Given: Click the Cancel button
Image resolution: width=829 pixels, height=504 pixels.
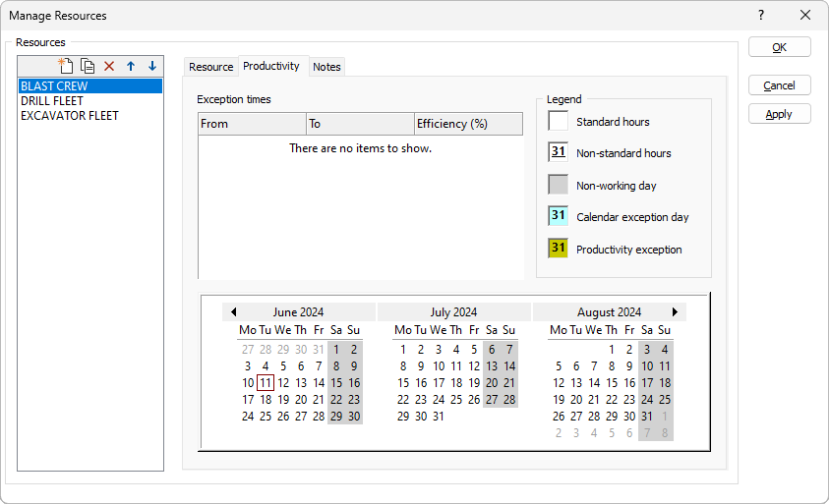Looking at the screenshot, I should [x=779, y=85].
